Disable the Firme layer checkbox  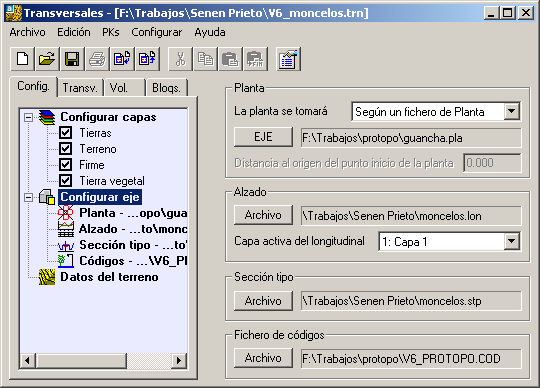[65, 165]
